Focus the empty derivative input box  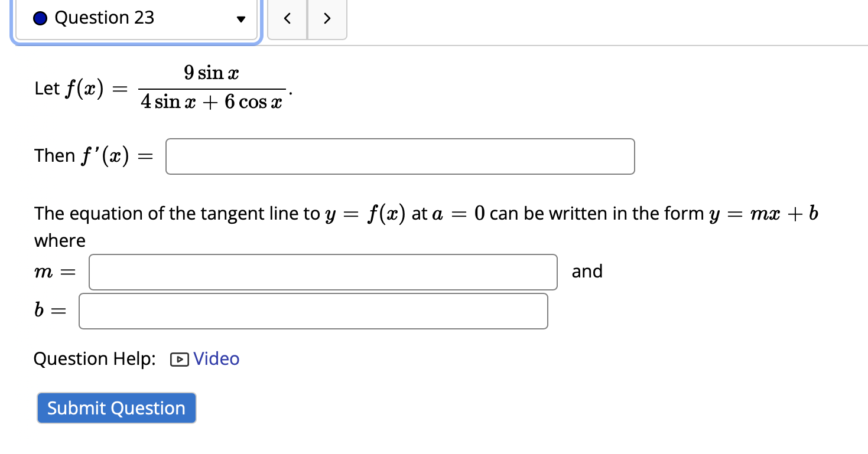[400, 156]
